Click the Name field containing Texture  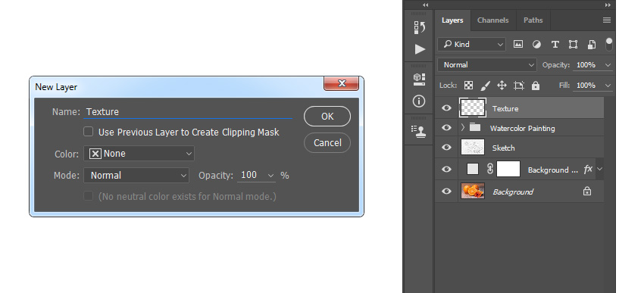[x=188, y=111]
